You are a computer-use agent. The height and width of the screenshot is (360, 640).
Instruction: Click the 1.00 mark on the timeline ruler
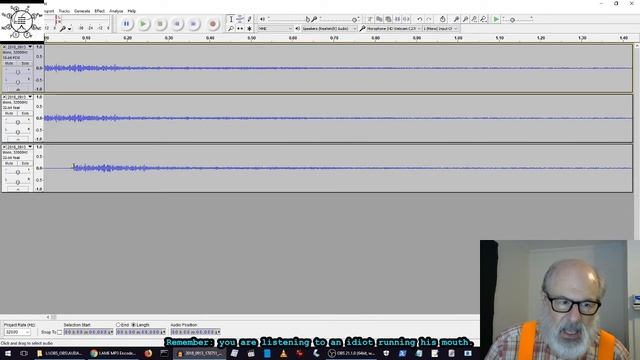pos(458,38)
